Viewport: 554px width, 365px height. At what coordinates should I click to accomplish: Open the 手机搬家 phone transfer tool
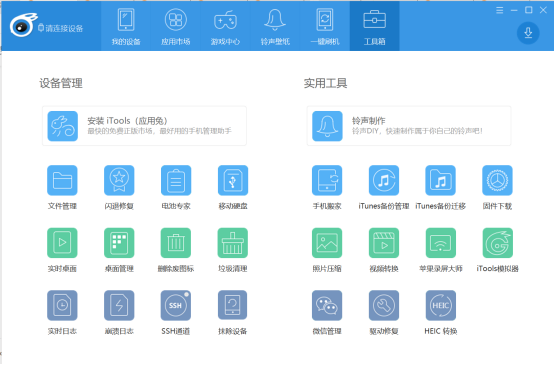[x=327, y=180]
